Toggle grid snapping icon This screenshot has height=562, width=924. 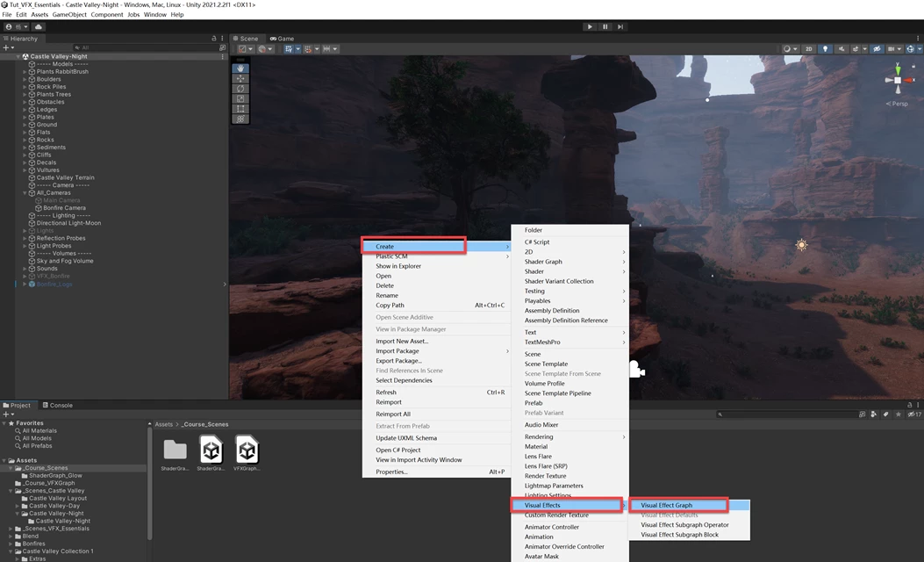click(288, 49)
